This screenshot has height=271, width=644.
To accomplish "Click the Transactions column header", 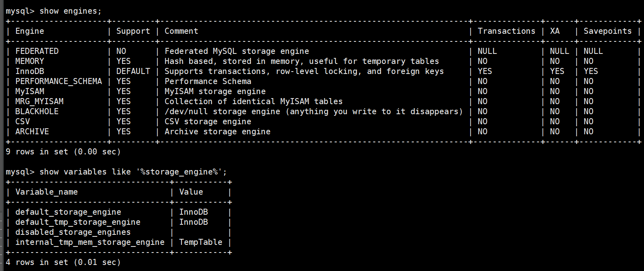I will pos(506,31).
